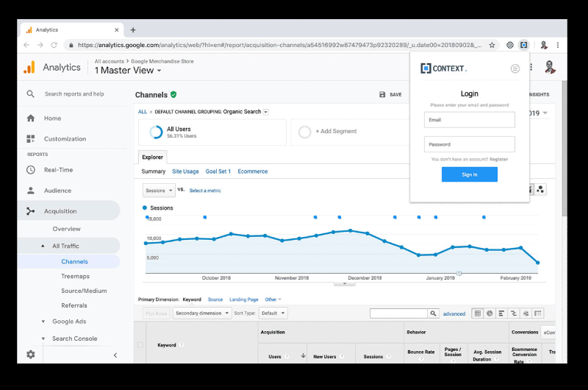The image size is (588, 390).
Task: Click the Source primary dimension link
Action: pyautogui.click(x=215, y=299)
